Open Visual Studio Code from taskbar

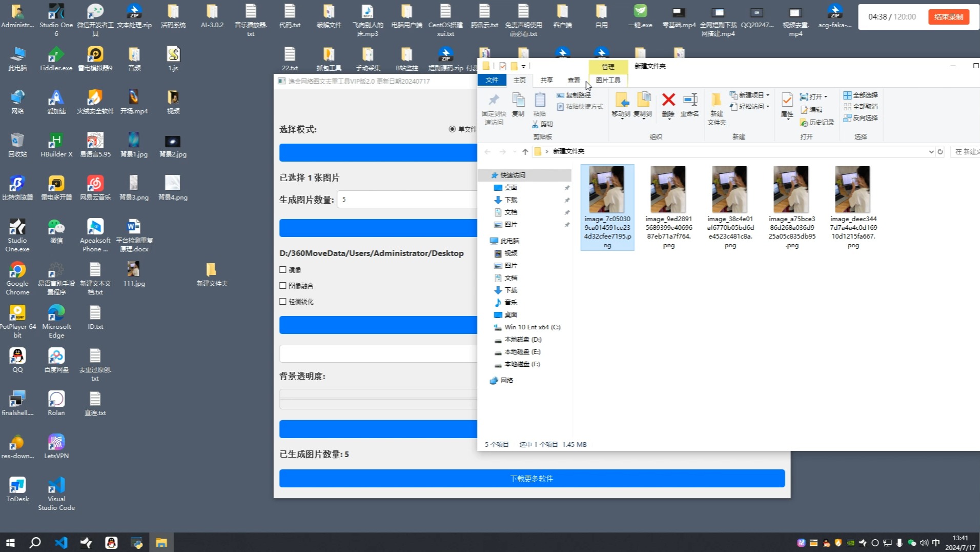(61, 542)
